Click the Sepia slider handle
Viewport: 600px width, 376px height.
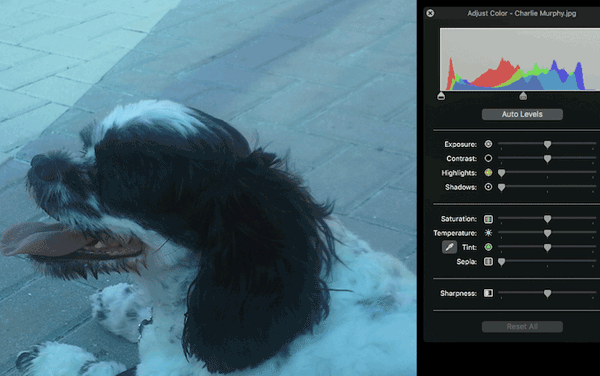coord(502,262)
